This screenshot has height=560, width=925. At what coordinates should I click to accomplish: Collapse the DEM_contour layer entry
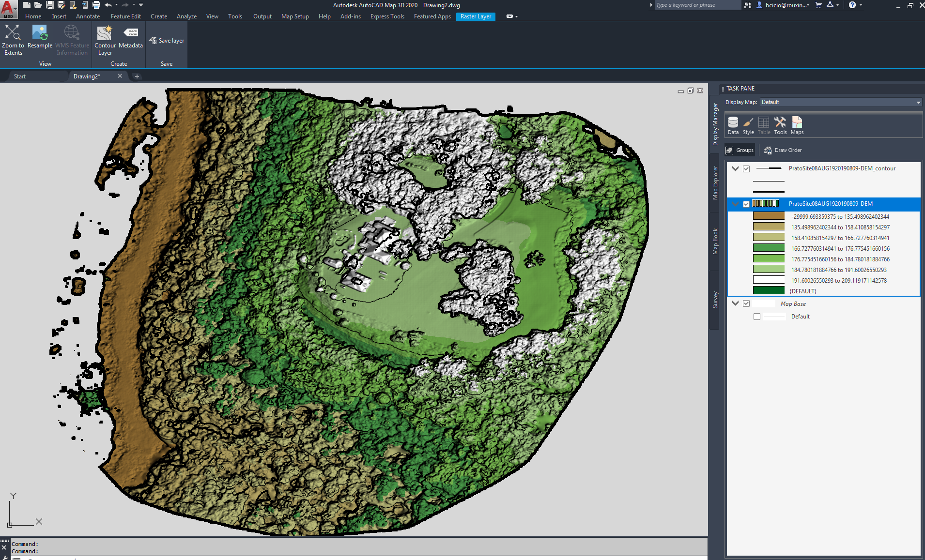click(735, 168)
